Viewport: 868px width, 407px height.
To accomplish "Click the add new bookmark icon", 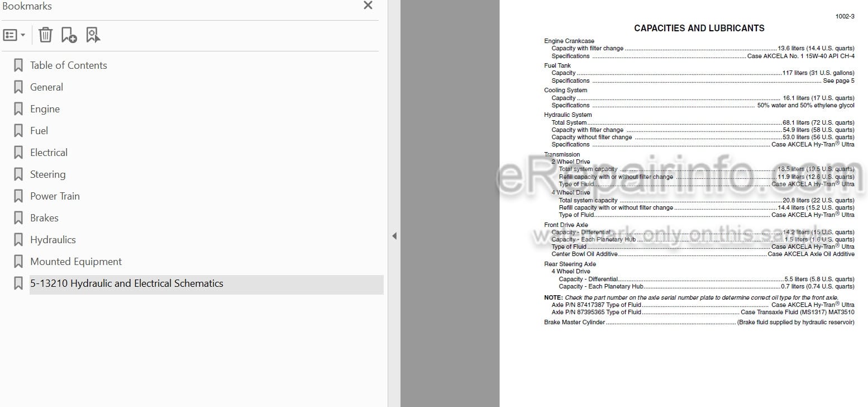I will tap(69, 35).
